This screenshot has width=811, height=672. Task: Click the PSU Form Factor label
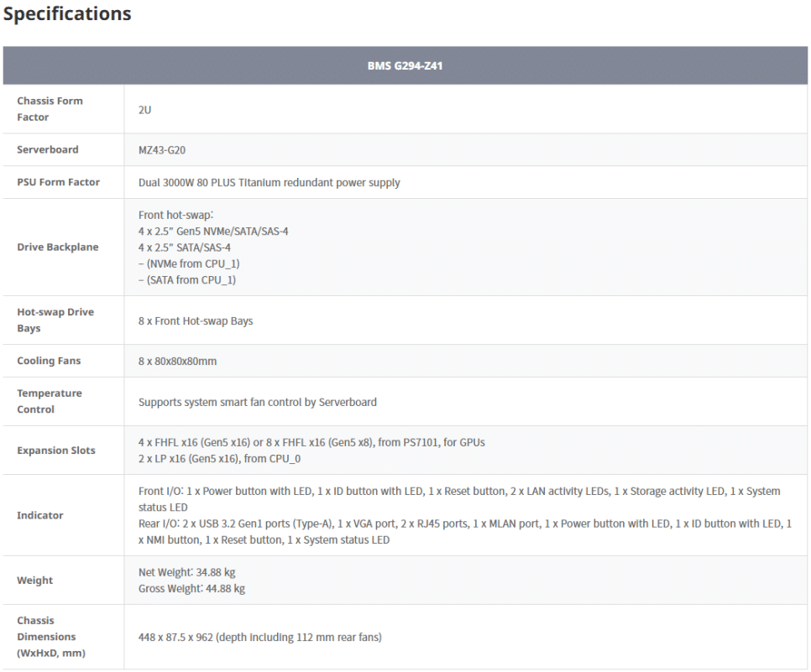tap(59, 182)
